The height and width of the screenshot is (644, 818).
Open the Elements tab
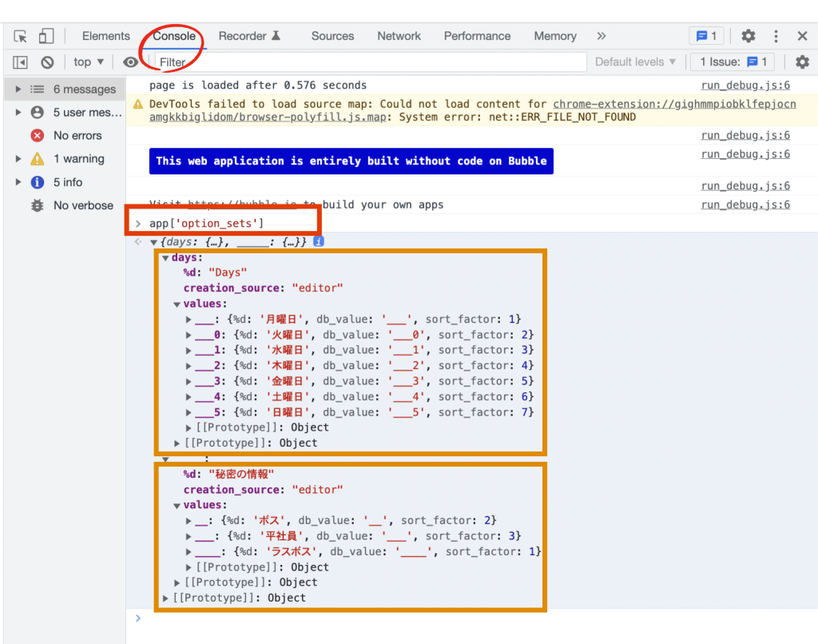pos(106,36)
